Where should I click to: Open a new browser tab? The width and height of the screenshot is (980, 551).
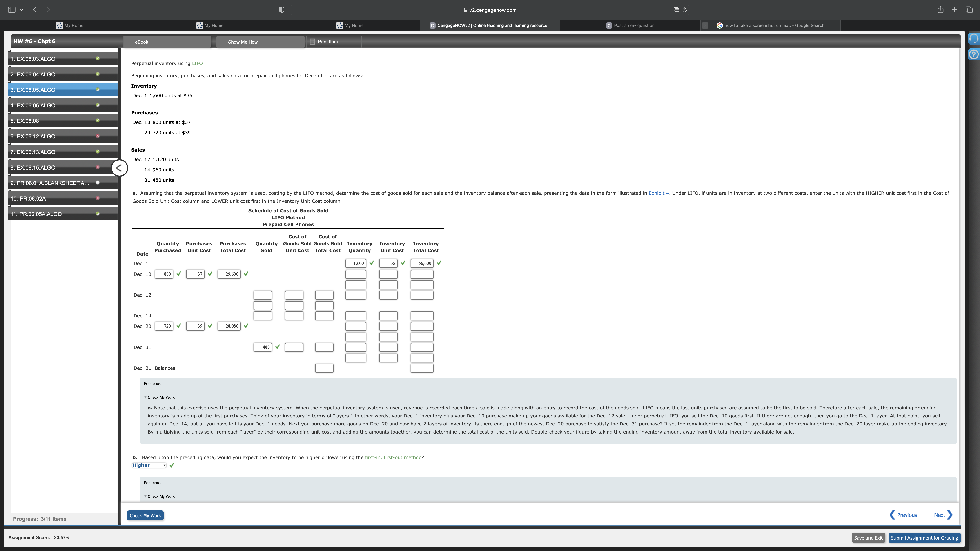point(955,10)
